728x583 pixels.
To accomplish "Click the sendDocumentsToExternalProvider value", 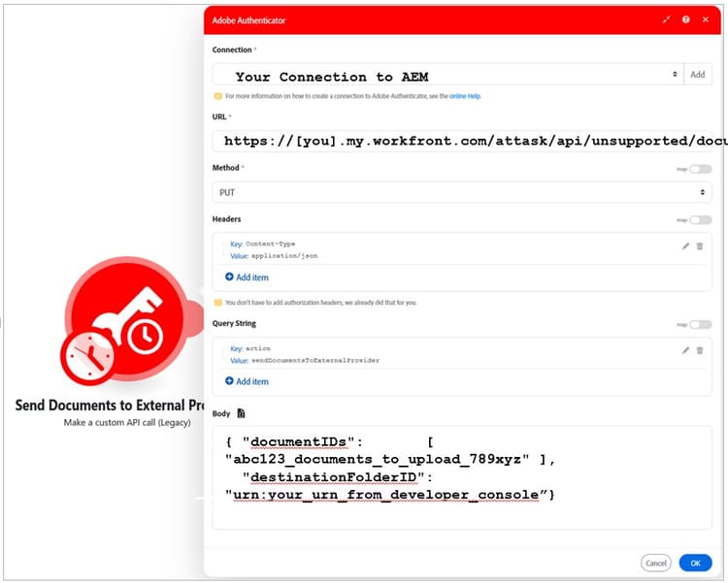I will coord(315,360).
